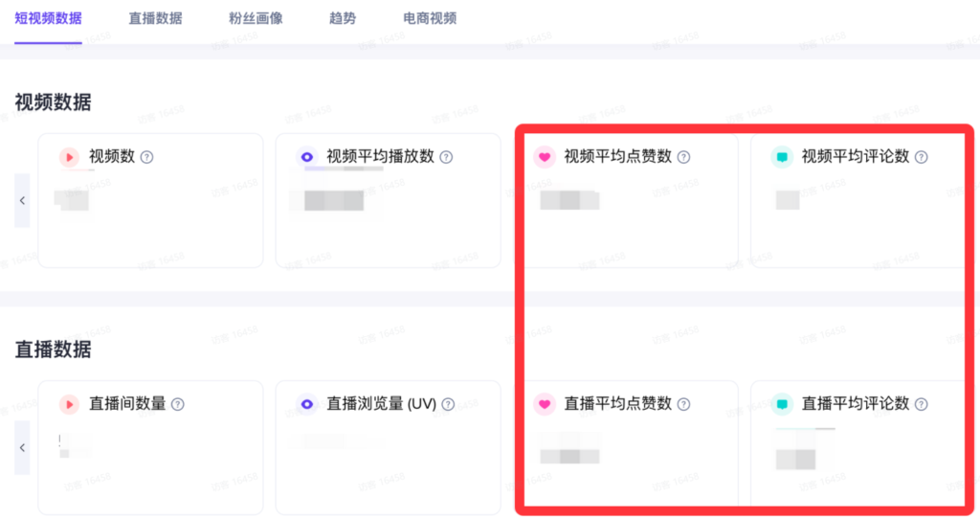Click help icon next to 视频数

click(x=146, y=157)
